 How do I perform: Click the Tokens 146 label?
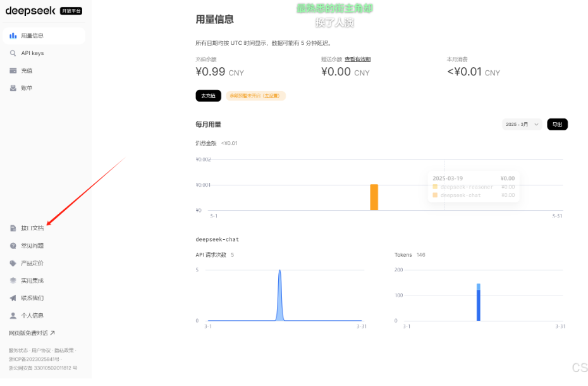point(410,254)
